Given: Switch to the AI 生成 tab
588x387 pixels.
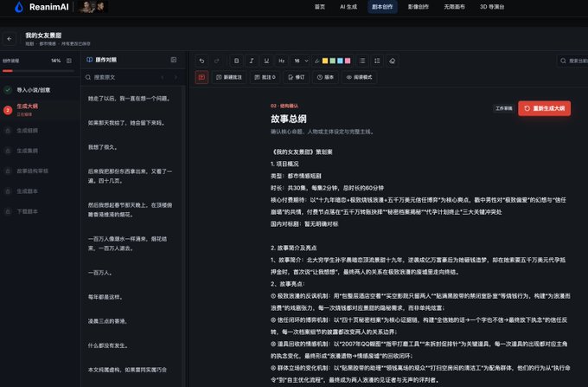Looking at the screenshot, I should (348, 7).
